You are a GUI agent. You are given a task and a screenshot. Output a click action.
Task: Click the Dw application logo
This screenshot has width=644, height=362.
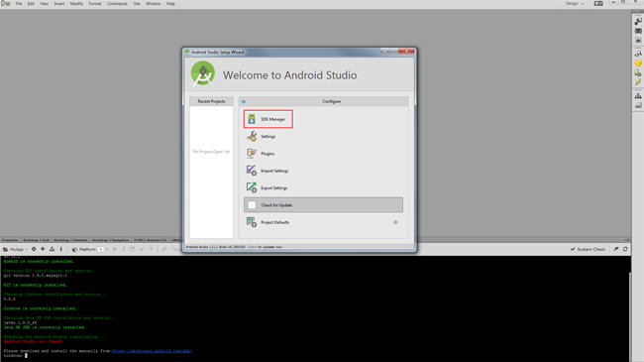[6, 4]
